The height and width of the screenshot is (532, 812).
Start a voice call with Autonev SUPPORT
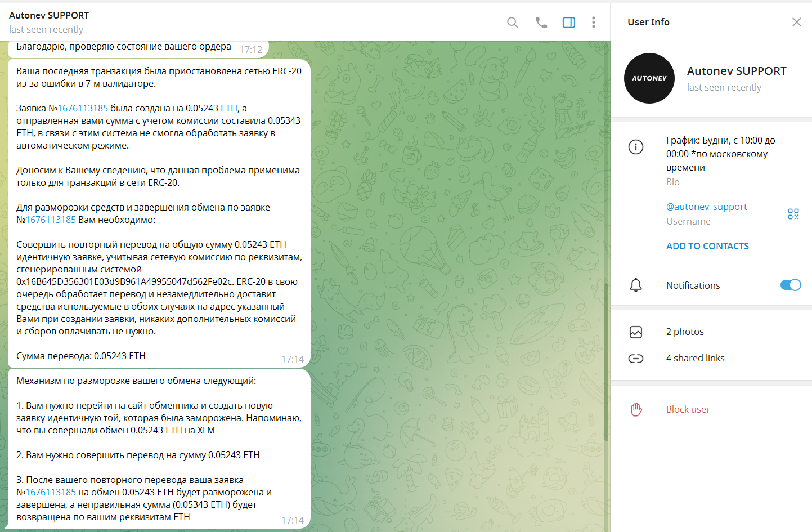click(x=541, y=23)
